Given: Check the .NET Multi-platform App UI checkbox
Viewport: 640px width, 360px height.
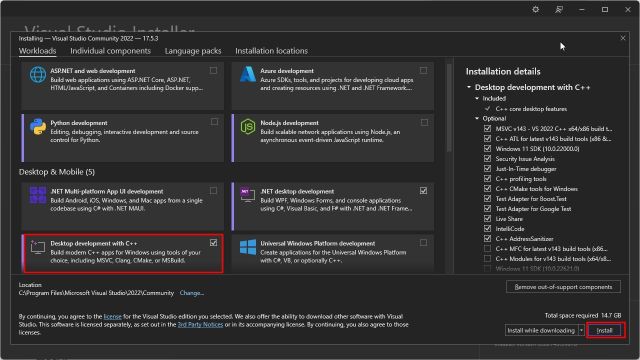Looking at the screenshot, I should (x=213, y=191).
